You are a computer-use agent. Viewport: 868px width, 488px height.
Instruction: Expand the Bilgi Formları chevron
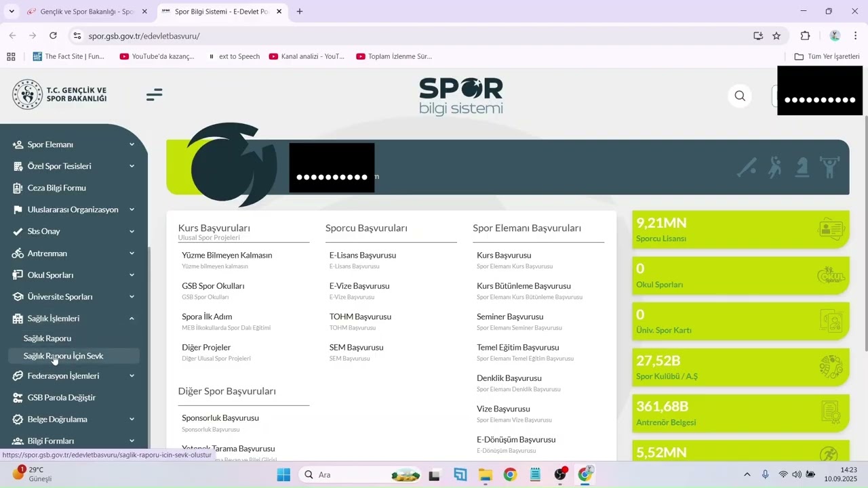tap(132, 441)
